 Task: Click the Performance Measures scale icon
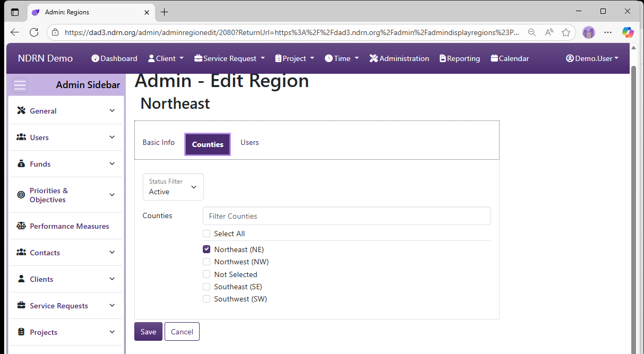[21, 226]
